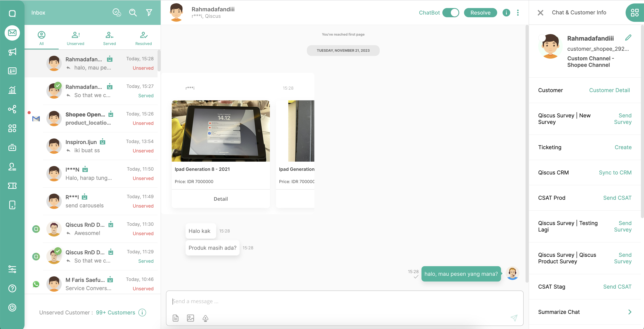644x329 pixels.
Task: Click the chat area vertical scrollbar
Action: pyautogui.click(x=527, y=154)
